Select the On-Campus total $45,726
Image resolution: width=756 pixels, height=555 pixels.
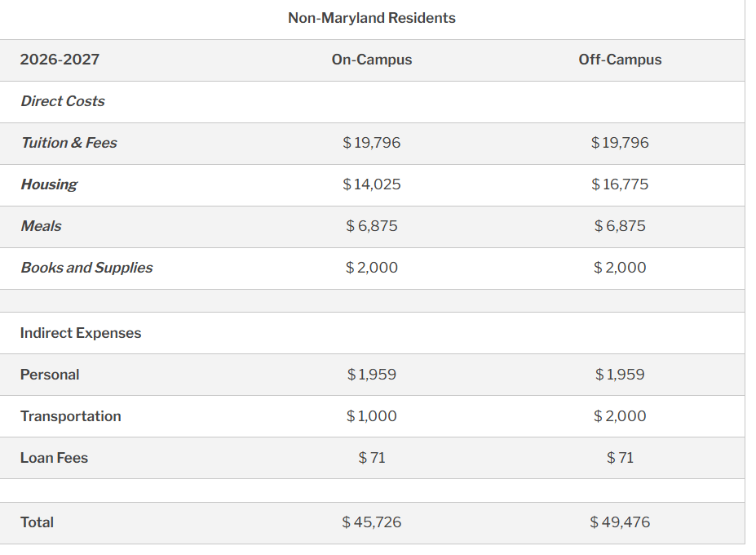coord(372,522)
